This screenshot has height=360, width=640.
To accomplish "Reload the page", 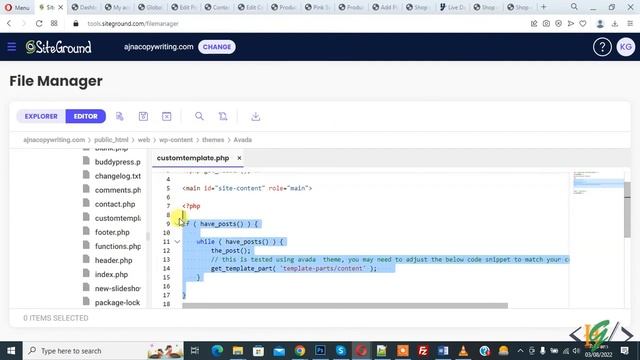I will [x=39, y=24].
